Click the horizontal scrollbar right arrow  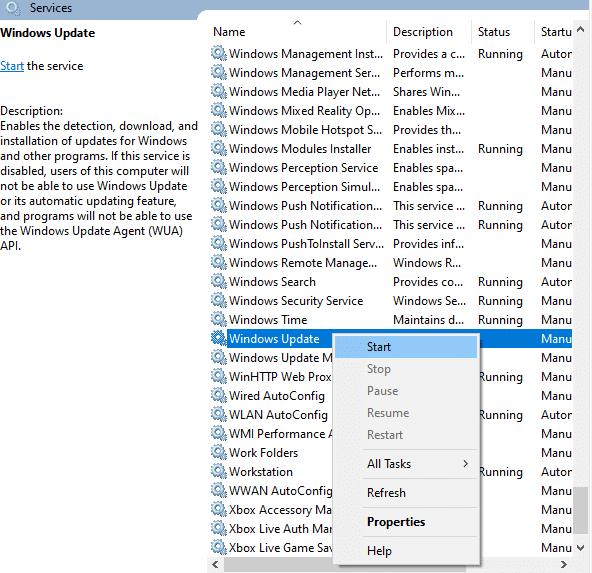click(x=564, y=564)
